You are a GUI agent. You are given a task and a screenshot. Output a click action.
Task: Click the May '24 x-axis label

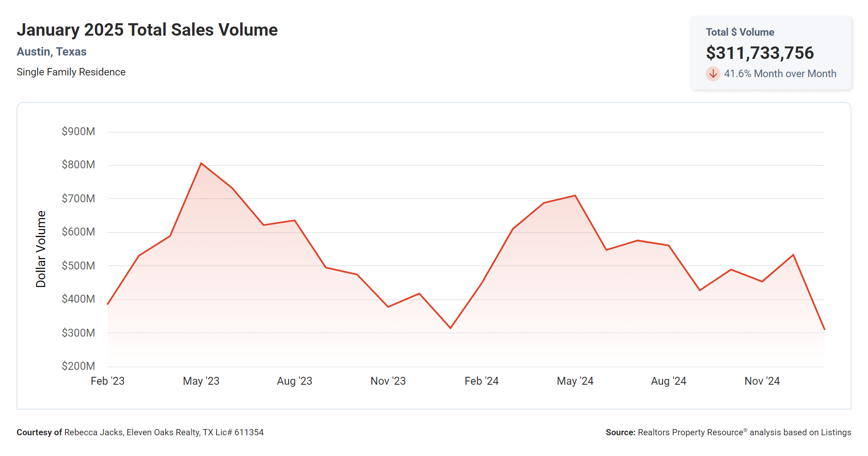[575, 381]
